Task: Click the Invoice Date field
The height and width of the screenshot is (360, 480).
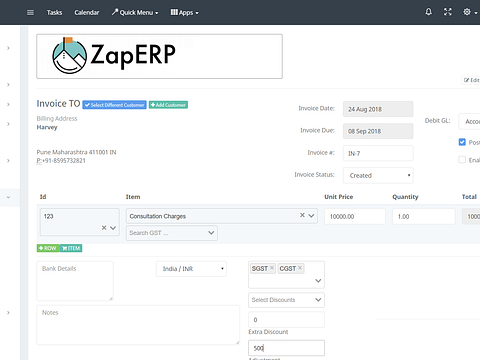Action: pos(378,109)
